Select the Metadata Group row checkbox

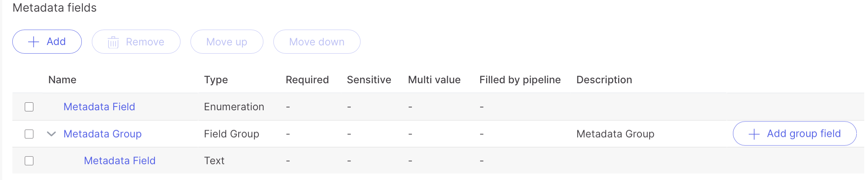29,134
